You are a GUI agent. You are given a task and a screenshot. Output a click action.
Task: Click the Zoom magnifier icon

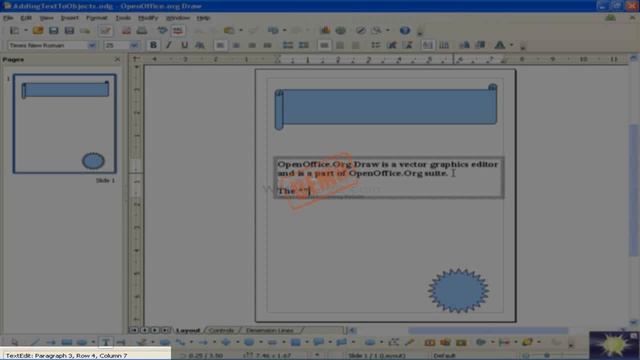click(x=377, y=31)
